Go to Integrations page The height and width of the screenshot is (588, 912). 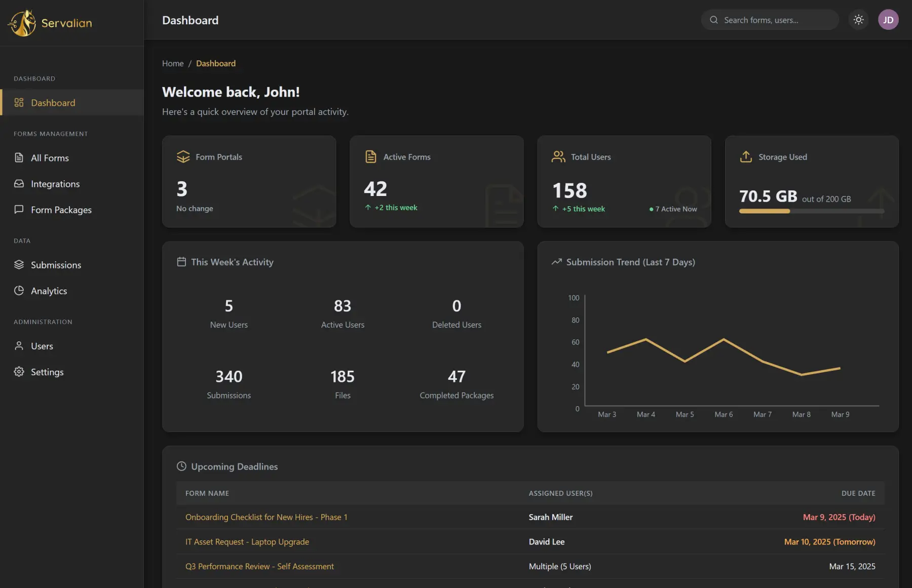[55, 184]
